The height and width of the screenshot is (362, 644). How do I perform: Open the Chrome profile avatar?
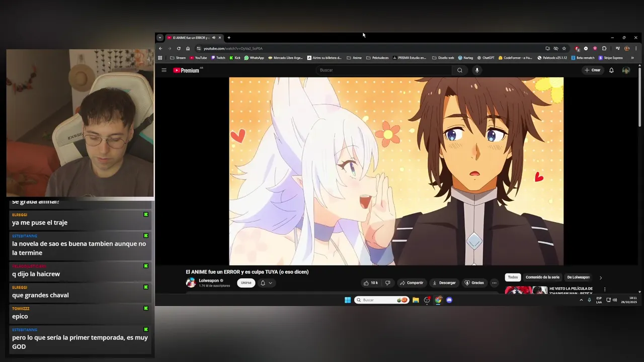click(x=627, y=48)
